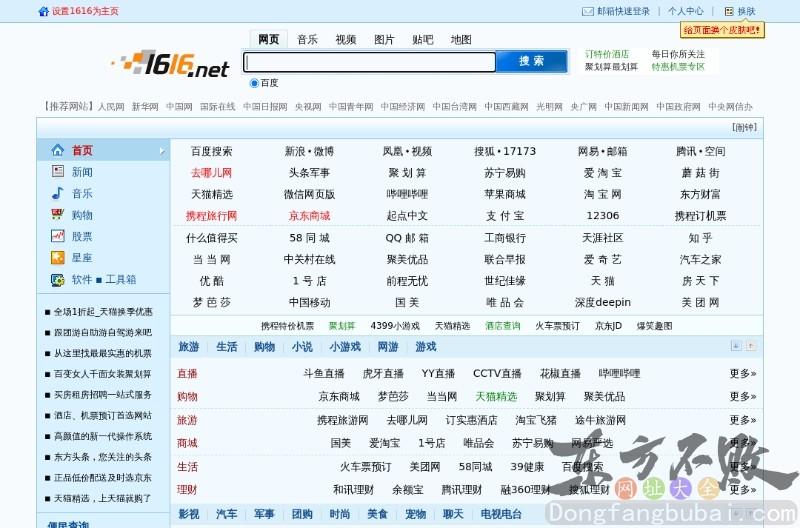This screenshot has width=800, height=528.
Task: Click the 股票 chart icon in sidebar
Action: coord(58,236)
